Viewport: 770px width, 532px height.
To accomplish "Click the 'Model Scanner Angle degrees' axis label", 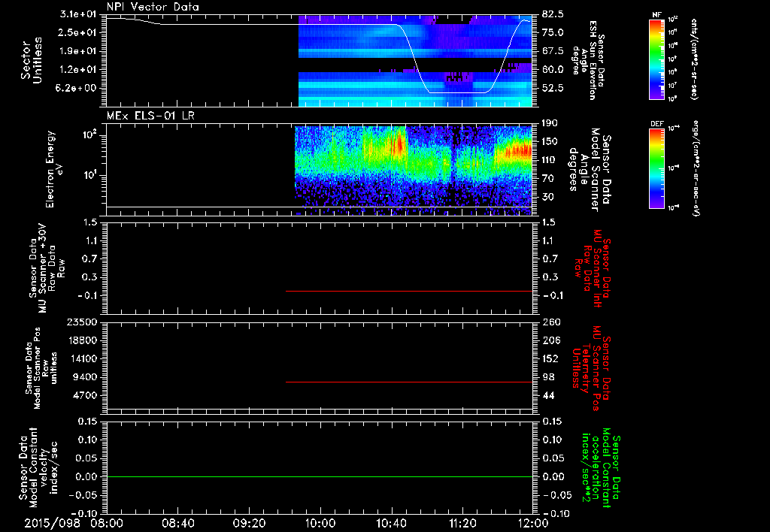I will pos(590,170).
